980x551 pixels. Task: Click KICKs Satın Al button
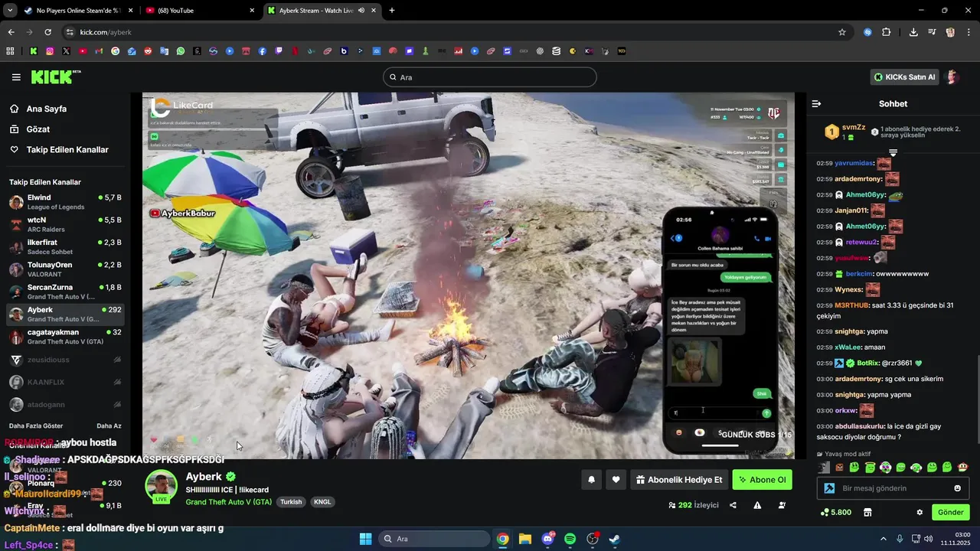pyautogui.click(x=904, y=77)
